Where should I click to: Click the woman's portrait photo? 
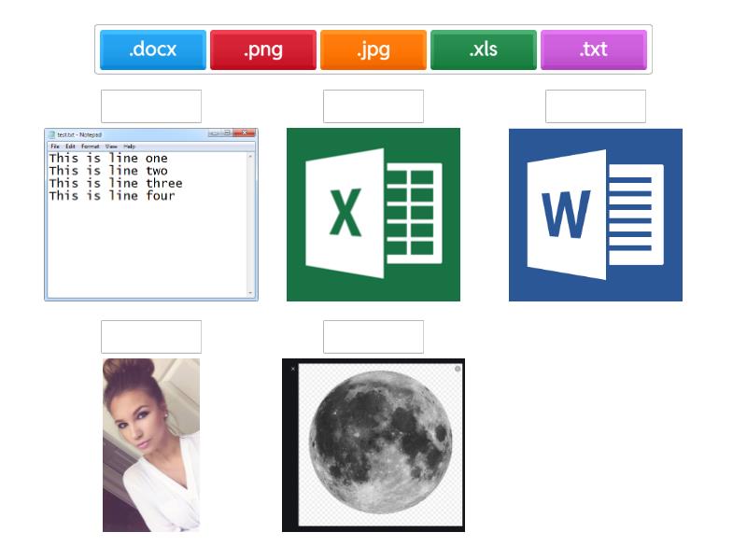pyautogui.click(x=151, y=445)
